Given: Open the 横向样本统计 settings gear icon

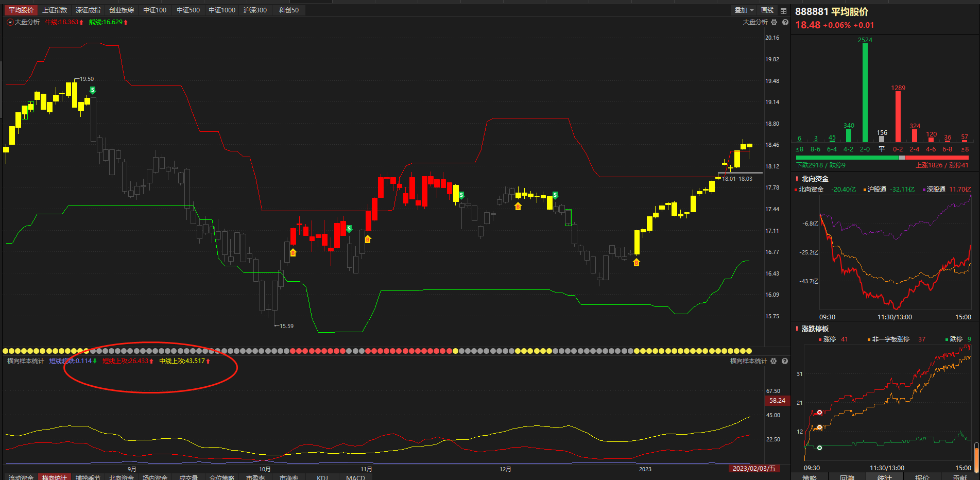Looking at the screenshot, I should point(773,361).
